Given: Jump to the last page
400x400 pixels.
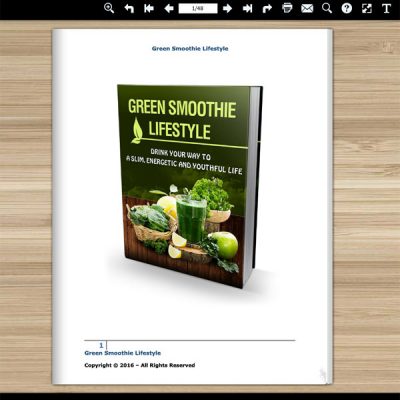Looking at the screenshot, I should click(x=247, y=8).
